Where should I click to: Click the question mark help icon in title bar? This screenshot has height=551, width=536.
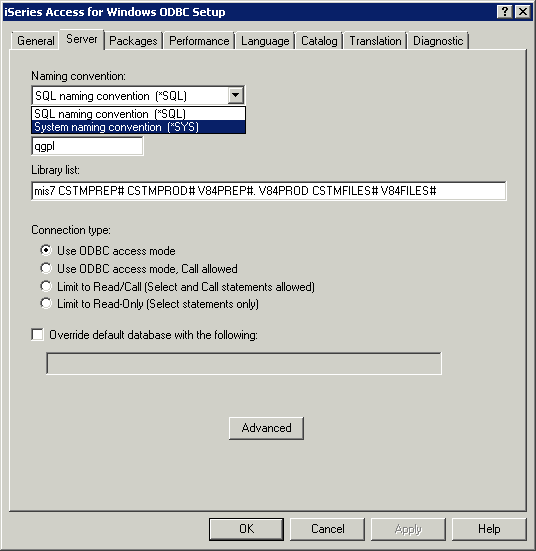click(x=505, y=12)
